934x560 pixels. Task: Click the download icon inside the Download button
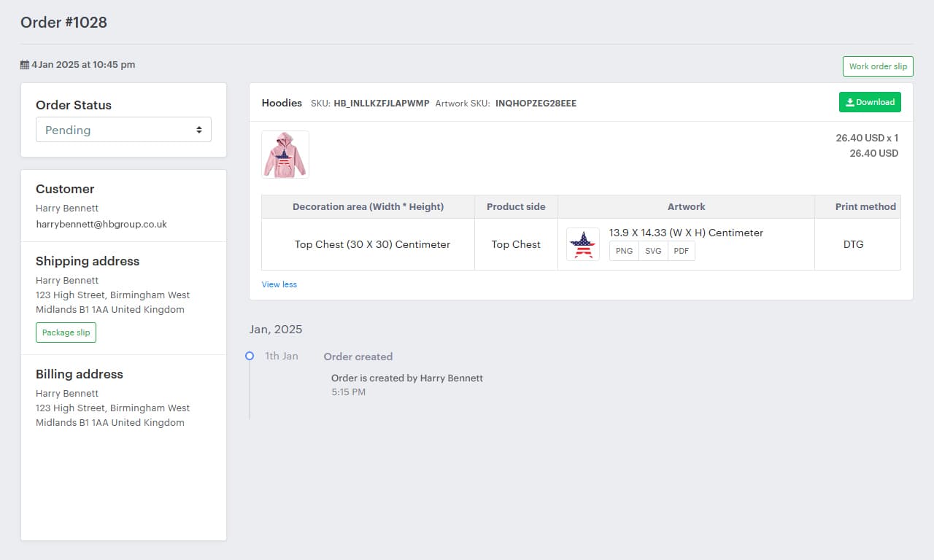click(x=851, y=102)
